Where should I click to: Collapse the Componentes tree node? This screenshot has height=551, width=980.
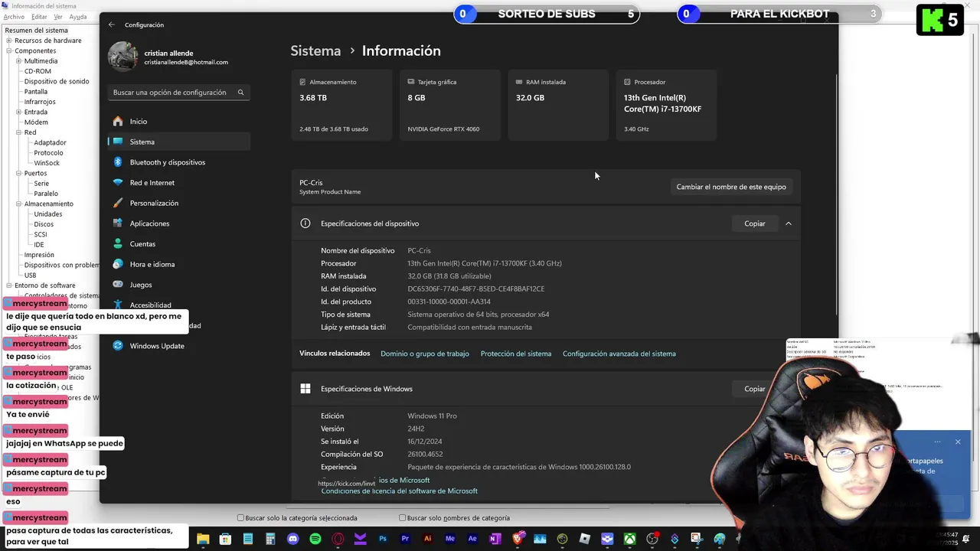point(9,51)
